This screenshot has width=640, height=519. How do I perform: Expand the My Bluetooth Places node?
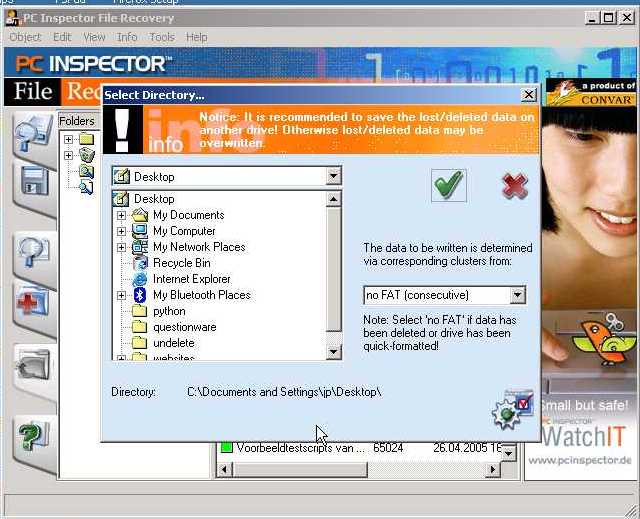pos(121,295)
